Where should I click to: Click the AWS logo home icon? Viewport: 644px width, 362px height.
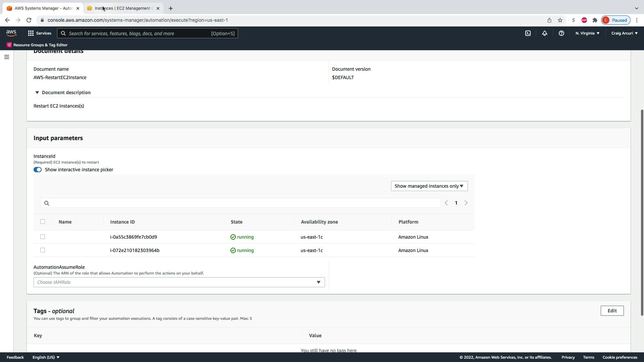11,33
